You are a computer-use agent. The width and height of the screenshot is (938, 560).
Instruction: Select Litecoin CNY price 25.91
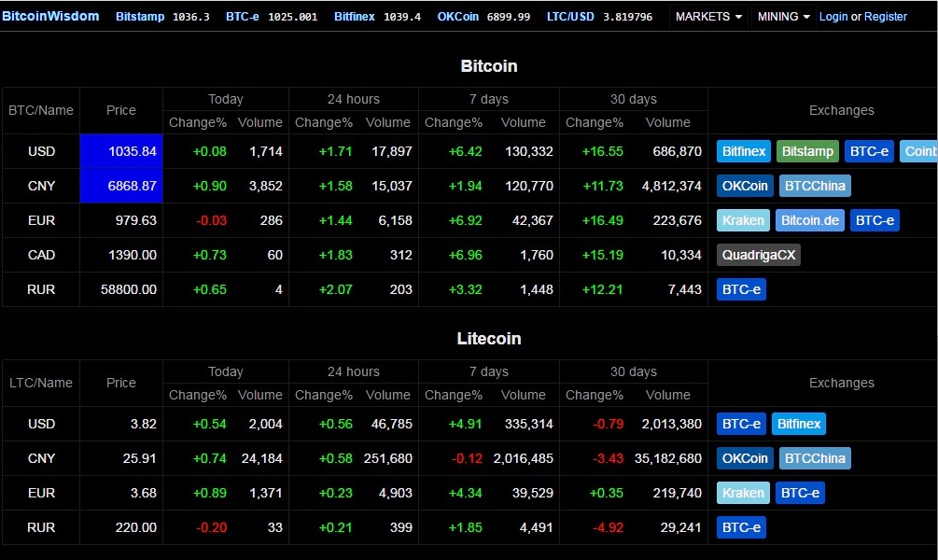coord(139,459)
